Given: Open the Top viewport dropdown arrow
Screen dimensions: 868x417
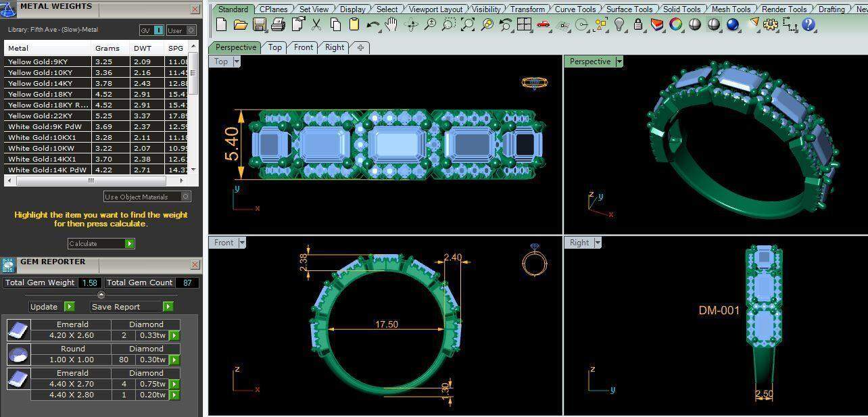Looking at the screenshot, I should click(x=237, y=62).
